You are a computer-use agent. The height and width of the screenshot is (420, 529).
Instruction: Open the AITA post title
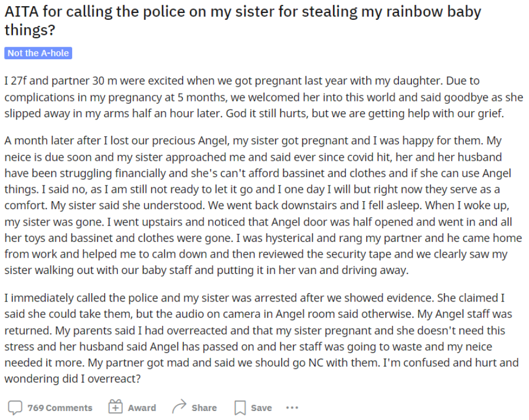coord(243,21)
